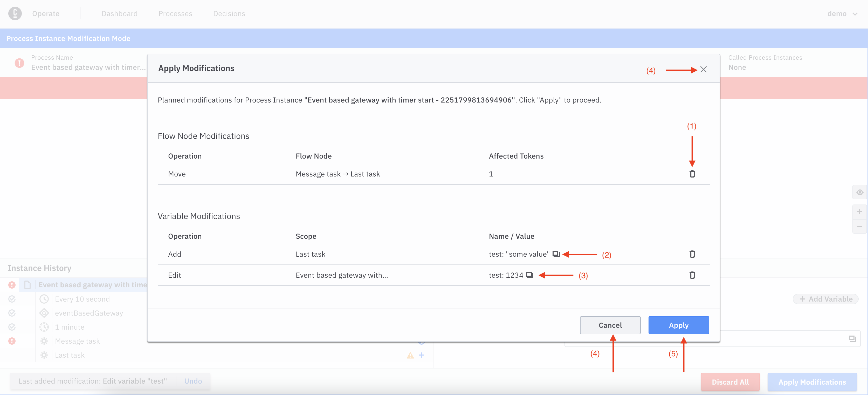Screen dimensions: 868x395
Task: Open the Dashboard tab
Action: click(120, 13)
